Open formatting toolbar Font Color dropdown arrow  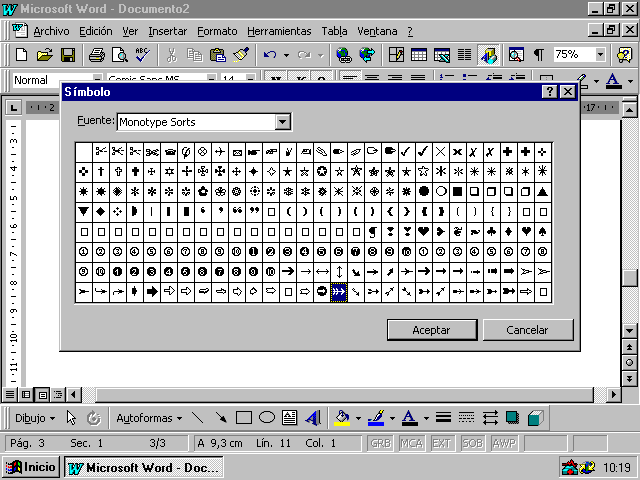pyautogui.click(x=631, y=81)
